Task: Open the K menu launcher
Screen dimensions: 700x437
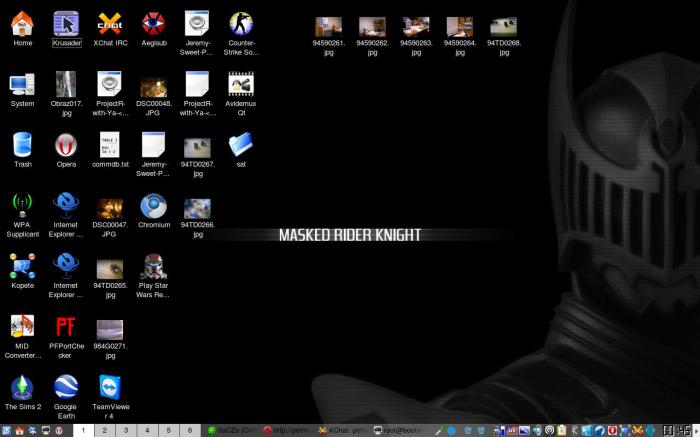Action: pyautogui.click(x=6, y=431)
